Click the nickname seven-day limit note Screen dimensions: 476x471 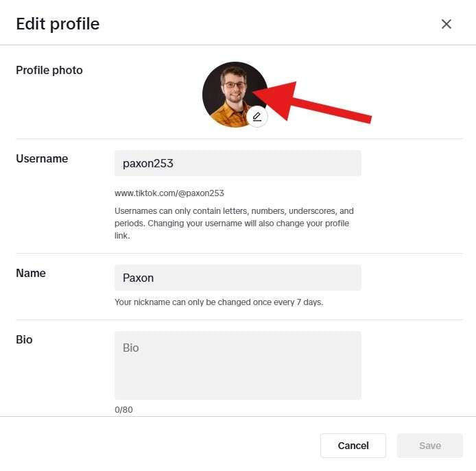click(x=219, y=302)
